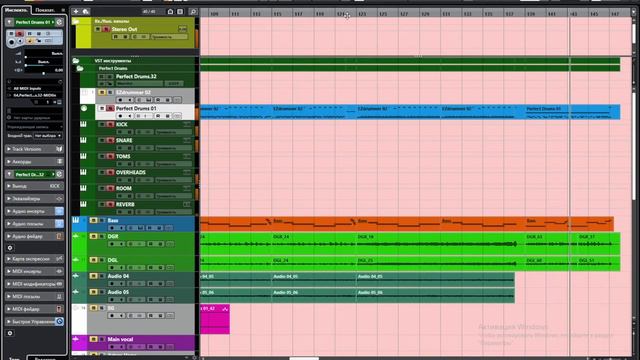The image size is (640, 360).
Task: Open the Track Versions section icon
Action: [59, 149]
